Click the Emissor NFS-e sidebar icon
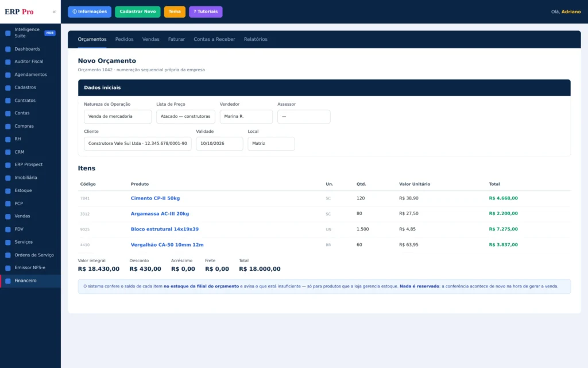Viewport: 588px width, 368px height. pyautogui.click(x=8, y=268)
